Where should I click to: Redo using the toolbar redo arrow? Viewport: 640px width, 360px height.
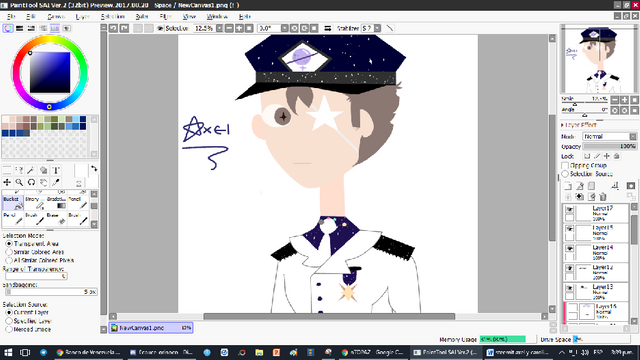pos(124,28)
